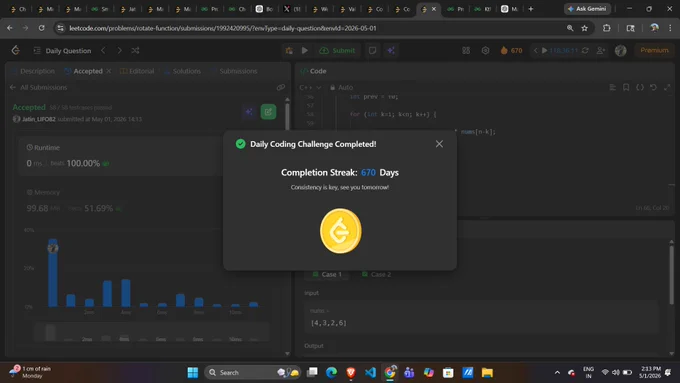Open File Explorer from the taskbar
This screenshot has height=383, width=680.
[x=487, y=372]
